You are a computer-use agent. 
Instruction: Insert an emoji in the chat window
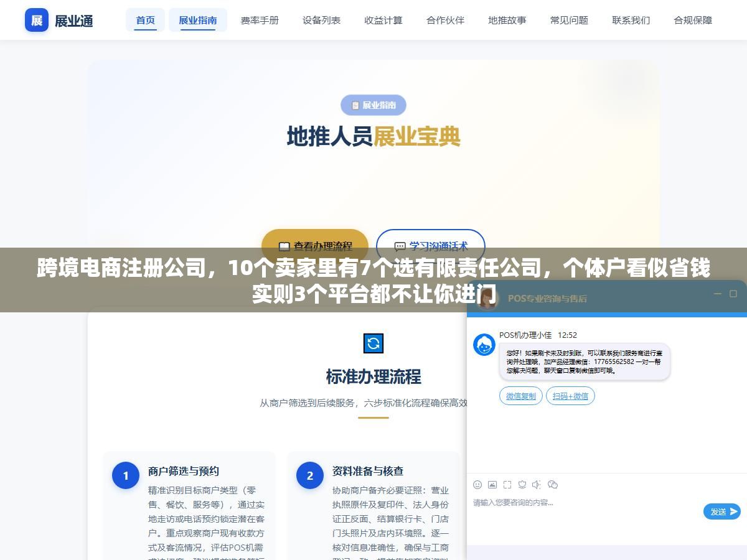pyautogui.click(x=477, y=484)
